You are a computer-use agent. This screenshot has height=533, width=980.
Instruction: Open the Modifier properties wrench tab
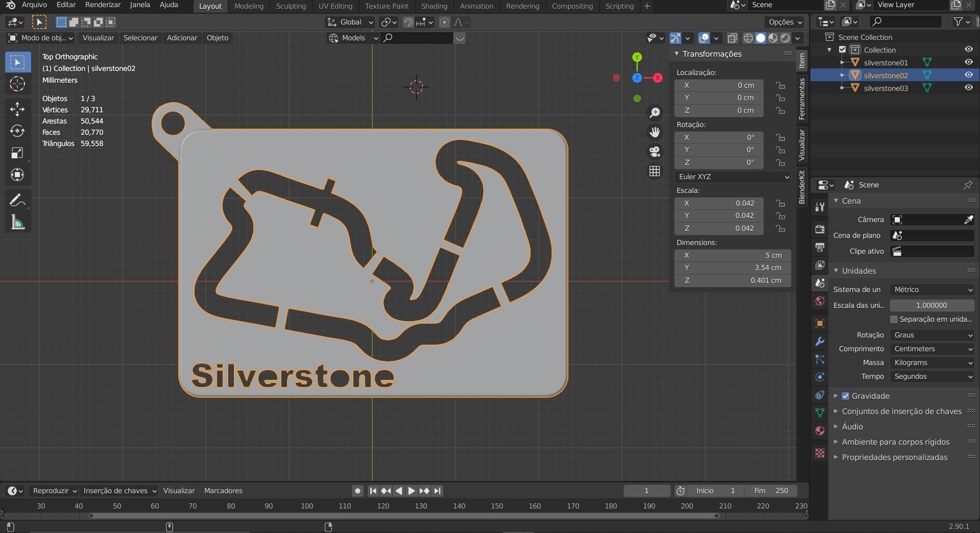coord(820,341)
